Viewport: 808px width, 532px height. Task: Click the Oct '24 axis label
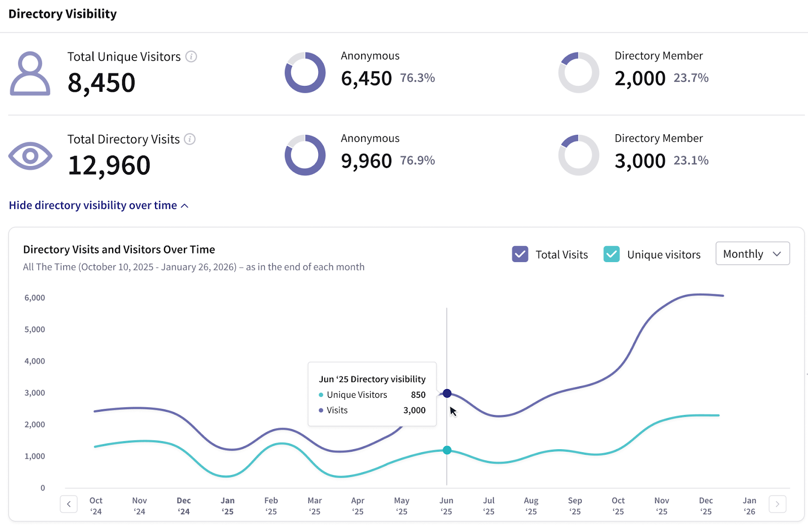[96, 506]
